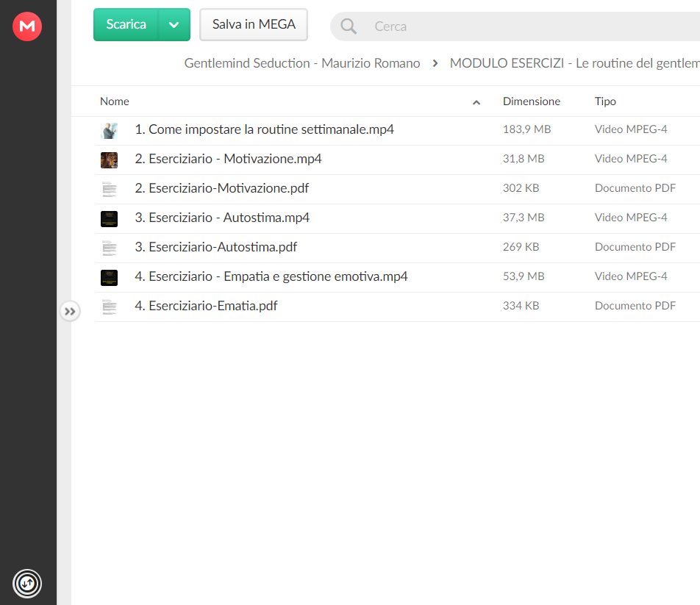The width and height of the screenshot is (700, 605).
Task: Click Video MPEG-4 type of Autostima.mp4 row
Action: pos(631,218)
